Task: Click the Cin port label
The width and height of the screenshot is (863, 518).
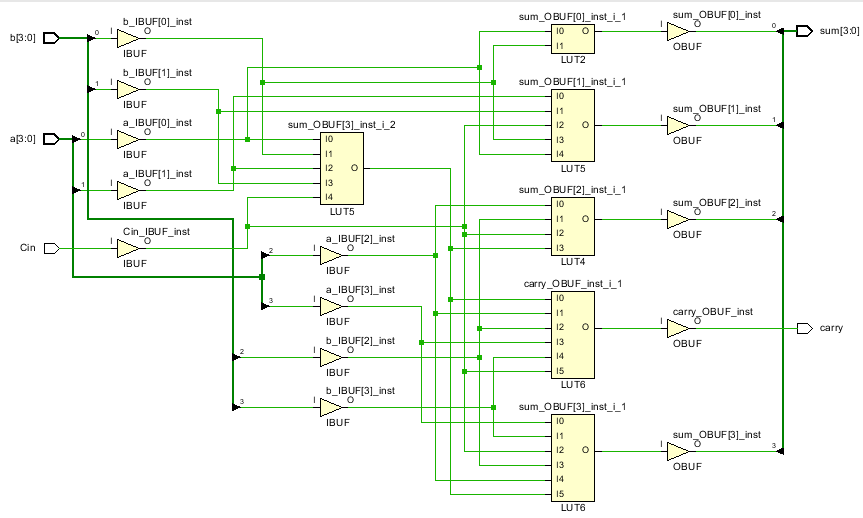Action: 28,248
